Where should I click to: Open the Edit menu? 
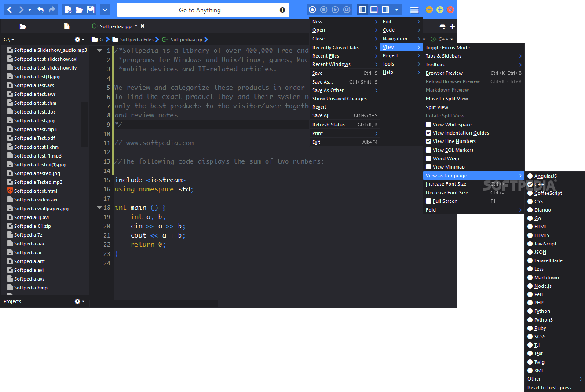click(401, 22)
